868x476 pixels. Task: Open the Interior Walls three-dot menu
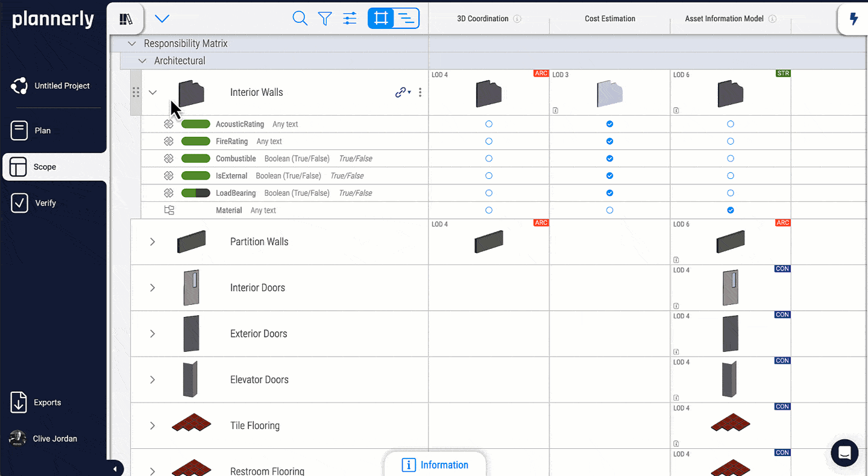pyautogui.click(x=420, y=92)
